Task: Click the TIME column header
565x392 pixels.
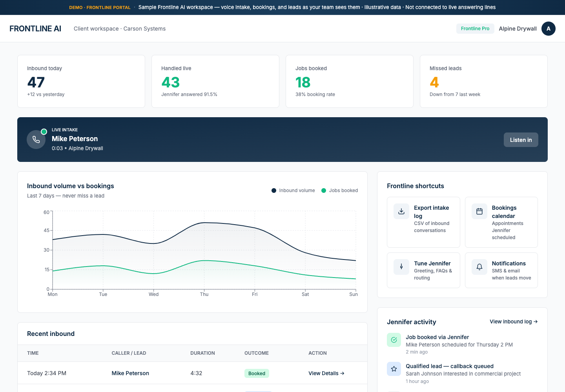Action: pos(33,353)
